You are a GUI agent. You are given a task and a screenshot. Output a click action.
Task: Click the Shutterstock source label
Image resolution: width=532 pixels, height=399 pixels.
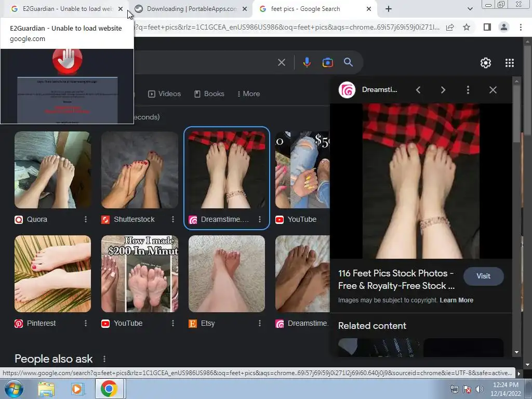click(134, 220)
